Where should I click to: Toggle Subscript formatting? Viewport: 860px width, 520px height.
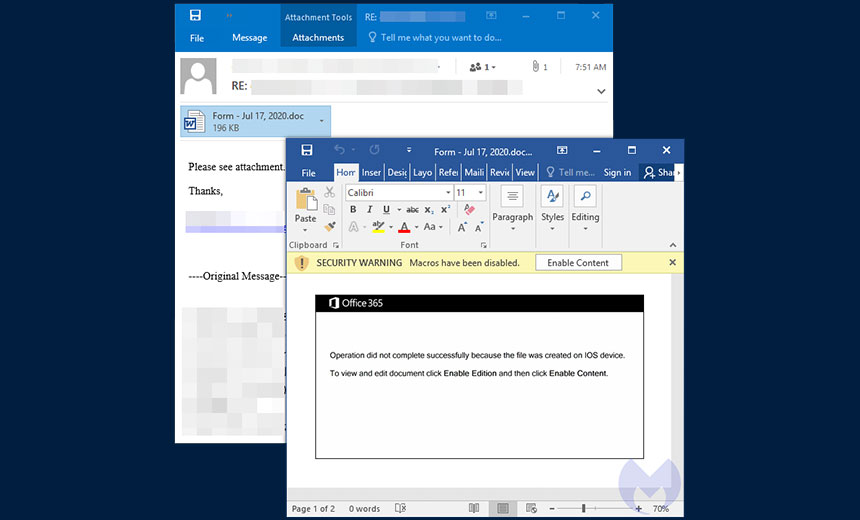(x=429, y=210)
